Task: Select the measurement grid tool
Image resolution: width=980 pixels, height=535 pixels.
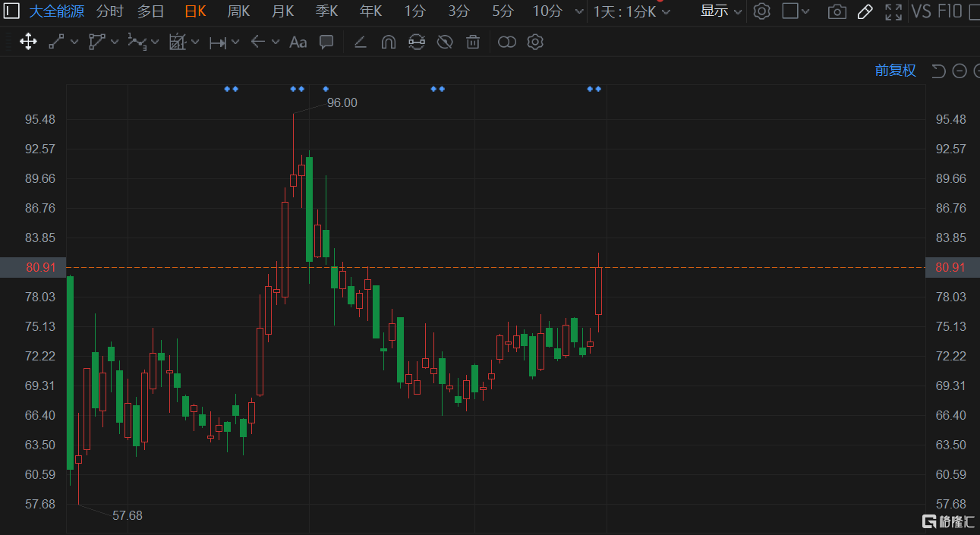Action: click(x=178, y=42)
